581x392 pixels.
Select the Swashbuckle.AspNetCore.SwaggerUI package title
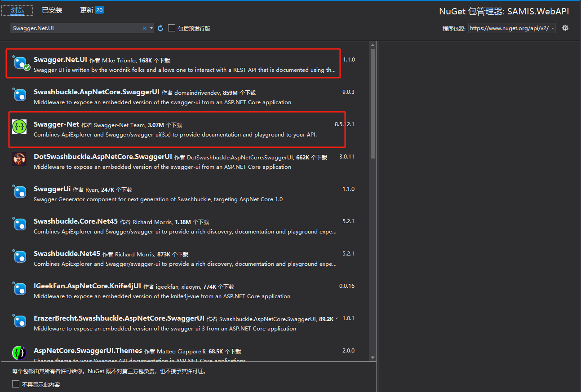97,92
